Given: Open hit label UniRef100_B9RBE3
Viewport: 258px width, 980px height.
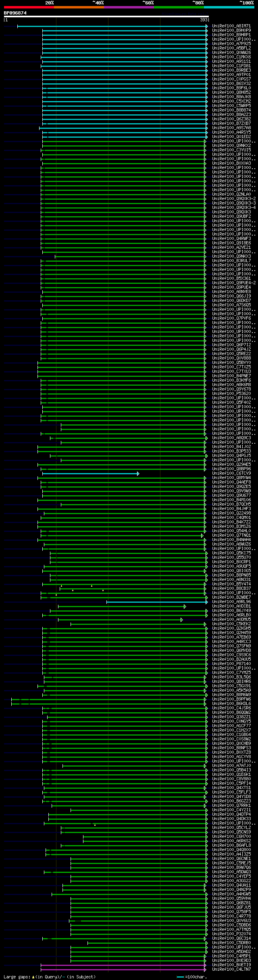Looking at the screenshot, I should (231, 70).
